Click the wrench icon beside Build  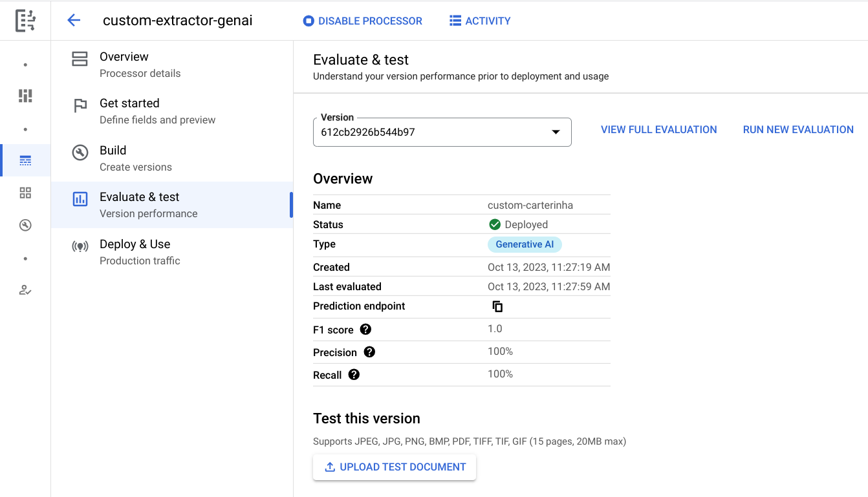[x=80, y=153]
